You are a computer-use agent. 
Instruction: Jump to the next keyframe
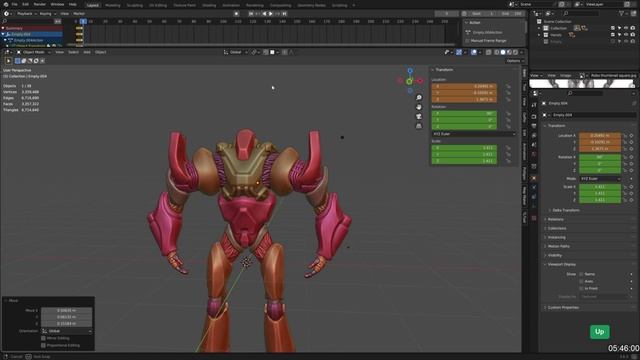(x=278, y=13)
